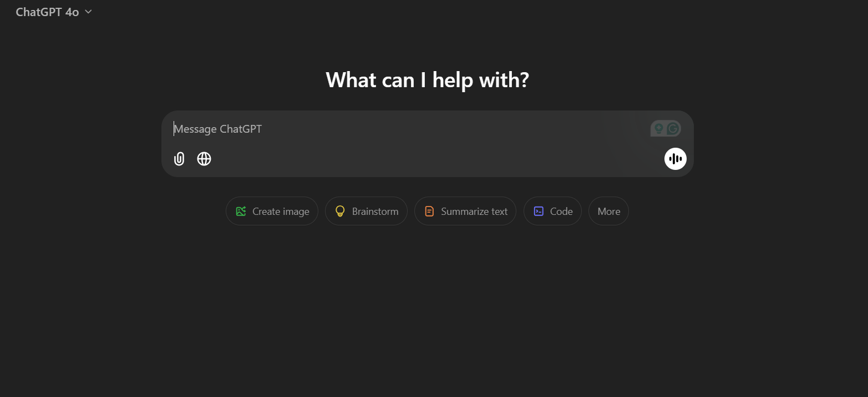Screen dimensions: 868x397
Task: Select the Brainstorm suggestion chip
Action: point(366,211)
